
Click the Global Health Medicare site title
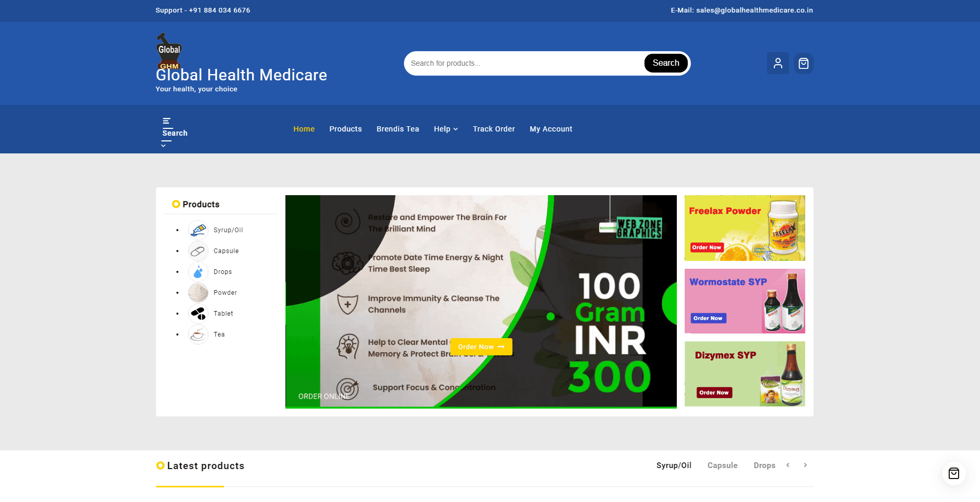tap(241, 75)
